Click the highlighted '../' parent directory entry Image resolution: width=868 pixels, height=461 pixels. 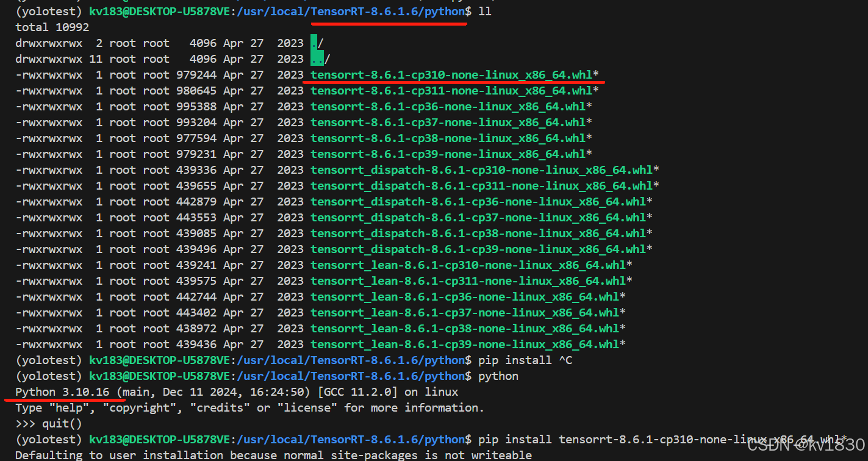tap(320, 59)
